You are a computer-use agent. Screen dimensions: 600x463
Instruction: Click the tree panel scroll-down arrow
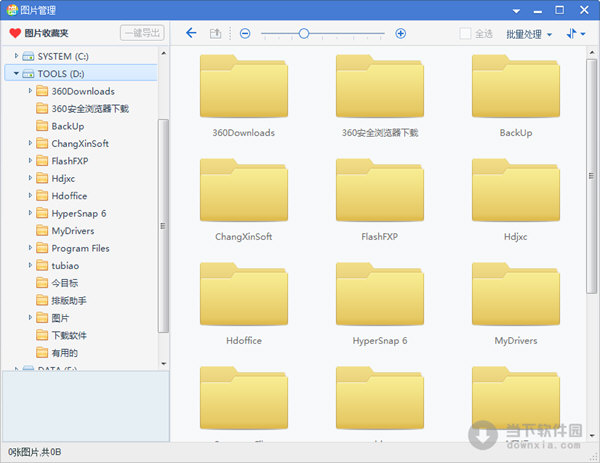click(x=163, y=364)
